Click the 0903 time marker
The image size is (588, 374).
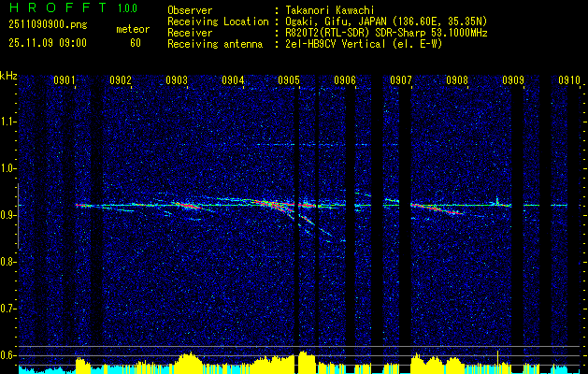click(177, 79)
